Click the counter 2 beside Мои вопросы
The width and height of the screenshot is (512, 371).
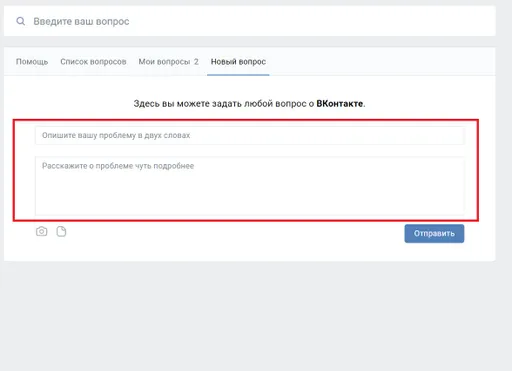[x=196, y=62]
